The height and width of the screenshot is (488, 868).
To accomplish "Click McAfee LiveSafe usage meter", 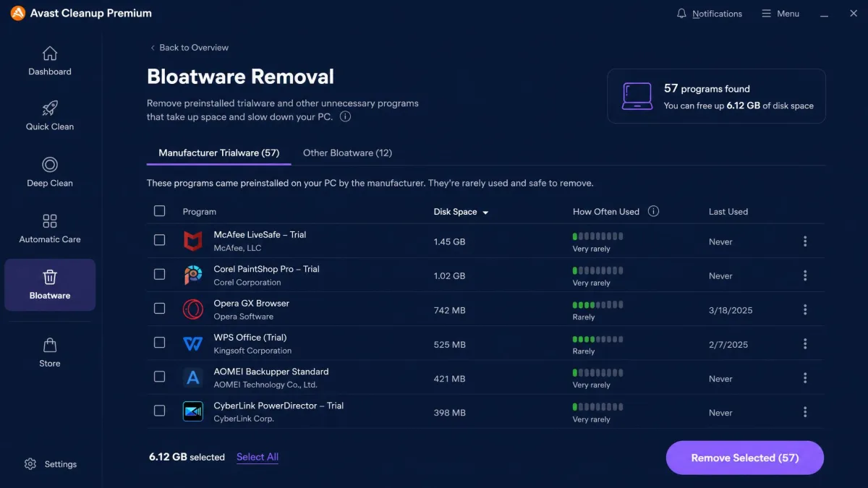I will pos(597,236).
